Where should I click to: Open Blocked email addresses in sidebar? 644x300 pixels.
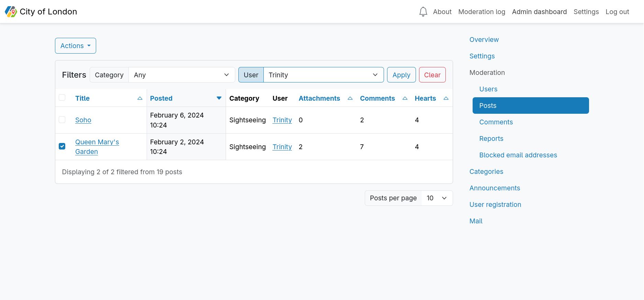tap(518, 155)
